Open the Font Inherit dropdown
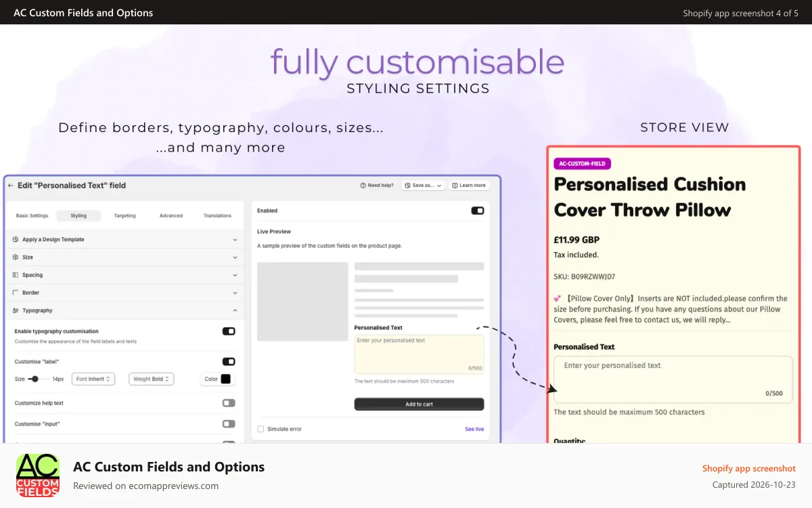Viewport: 812px width, 508px height. point(93,379)
